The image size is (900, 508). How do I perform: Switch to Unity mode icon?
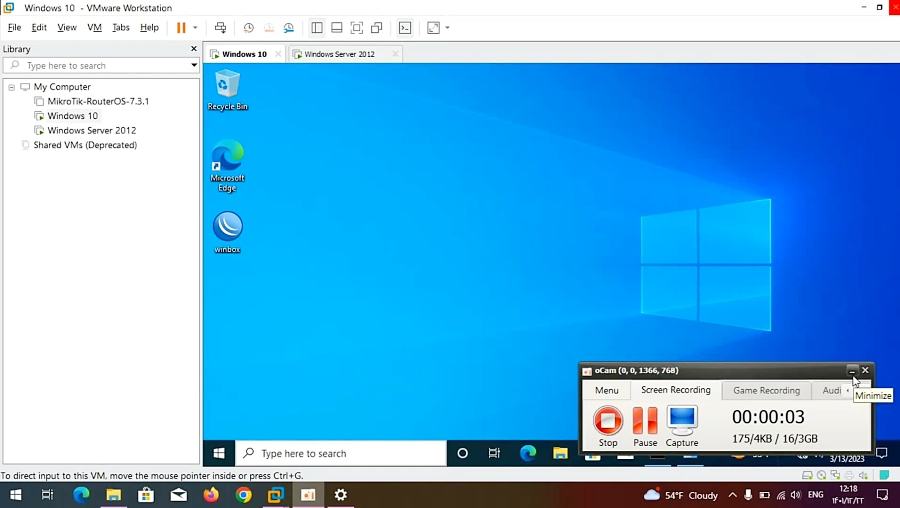[376, 28]
